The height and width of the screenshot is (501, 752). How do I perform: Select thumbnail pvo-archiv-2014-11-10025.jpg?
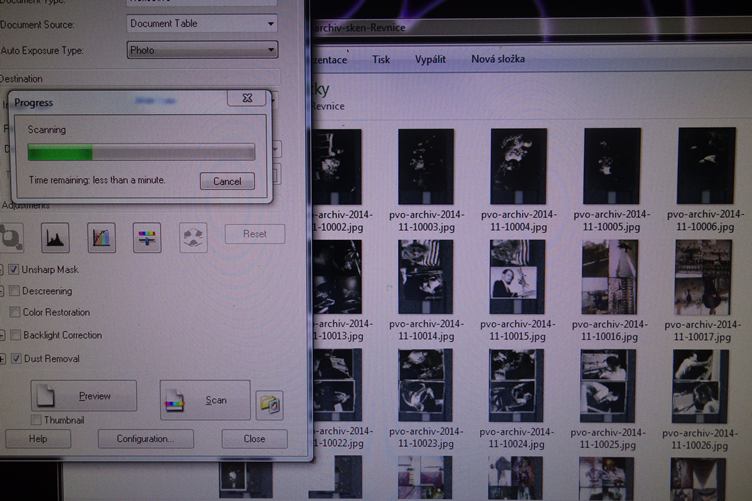(x=608, y=386)
